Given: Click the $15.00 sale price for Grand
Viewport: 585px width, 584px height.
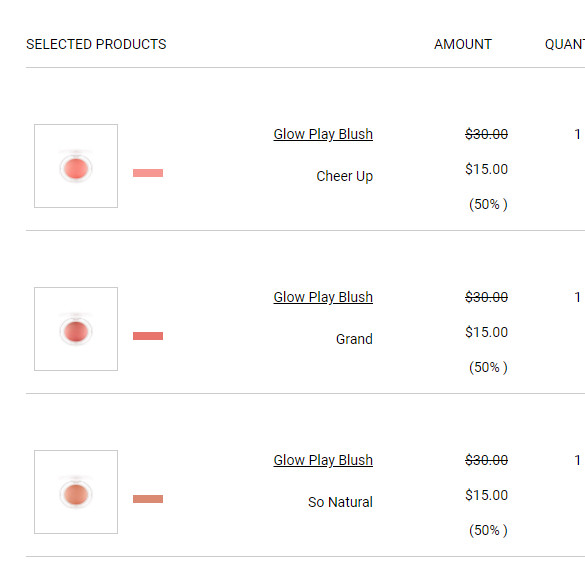Looking at the screenshot, I should click(487, 332).
